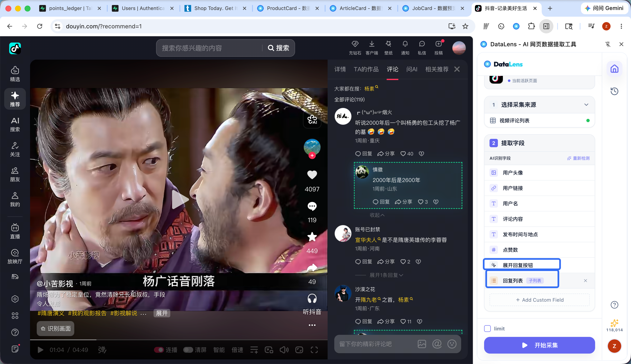Expand 展开1条回复 under the 宣华夫人 comment

tap(386, 275)
